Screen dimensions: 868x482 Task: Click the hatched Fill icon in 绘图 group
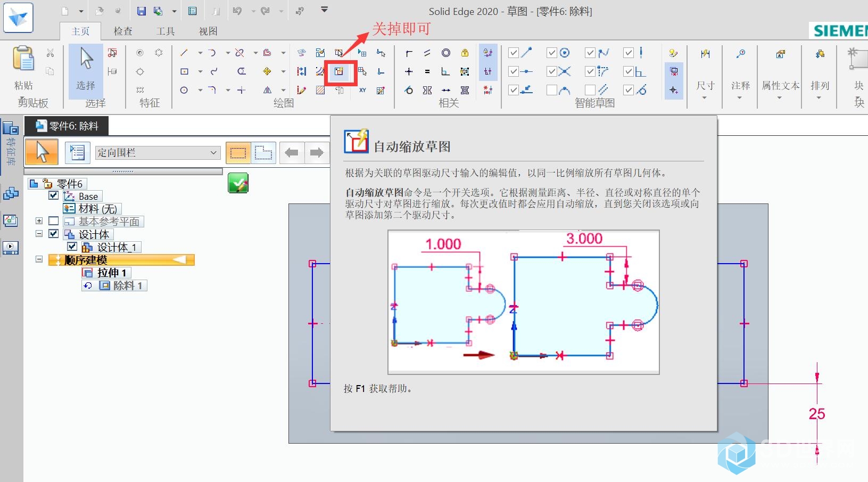pyautogui.click(x=320, y=90)
